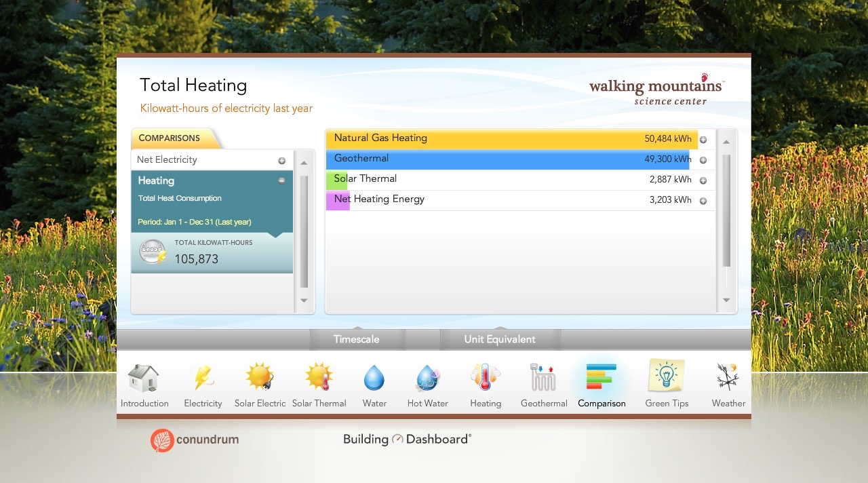The width and height of the screenshot is (868, 483).
Task: Expand Natural Gas Heating row plus button
Action: tap(703, 140)
